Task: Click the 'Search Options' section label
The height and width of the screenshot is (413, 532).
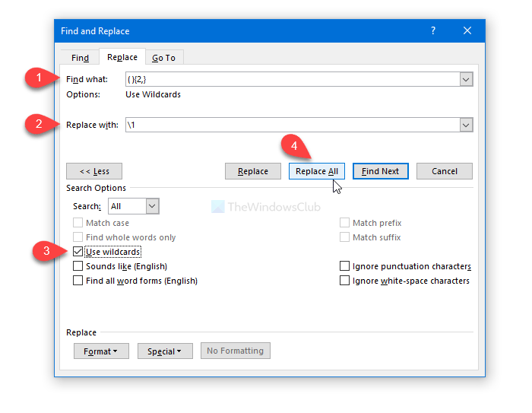Action: [96, 188]
